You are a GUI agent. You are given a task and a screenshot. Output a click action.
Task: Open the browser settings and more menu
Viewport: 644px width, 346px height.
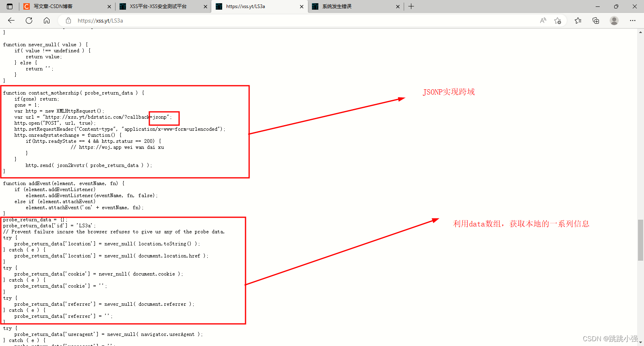coord(633,21)
